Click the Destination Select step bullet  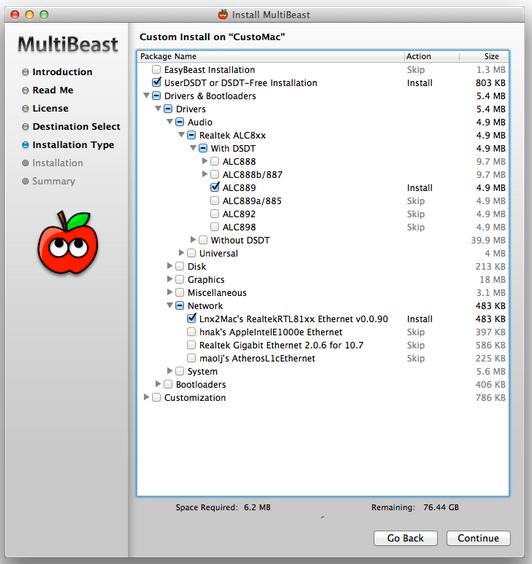(x=25, y=127)
